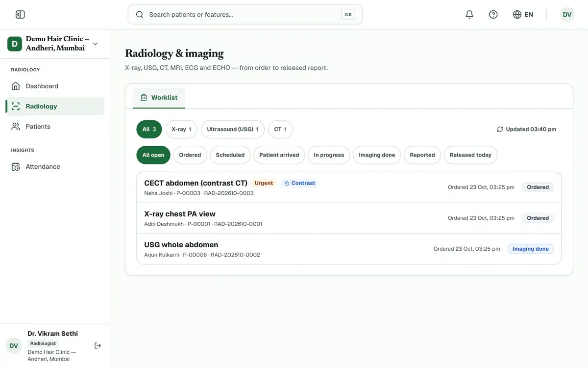Click the globe language icon

pos(517,15)
